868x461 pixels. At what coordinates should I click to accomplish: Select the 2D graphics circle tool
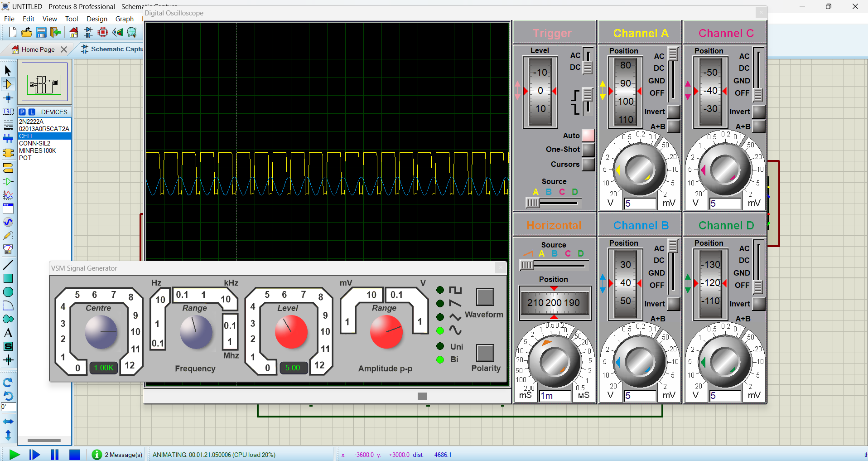tap(8, 292)
